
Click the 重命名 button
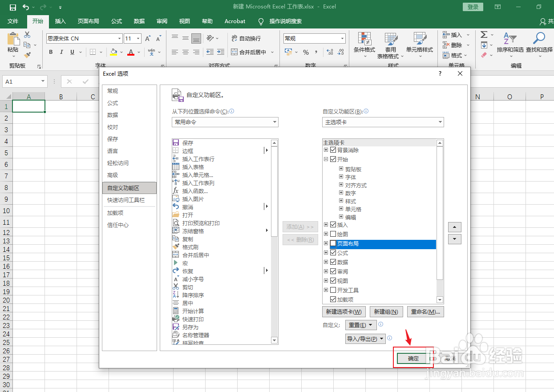[426, 311]
